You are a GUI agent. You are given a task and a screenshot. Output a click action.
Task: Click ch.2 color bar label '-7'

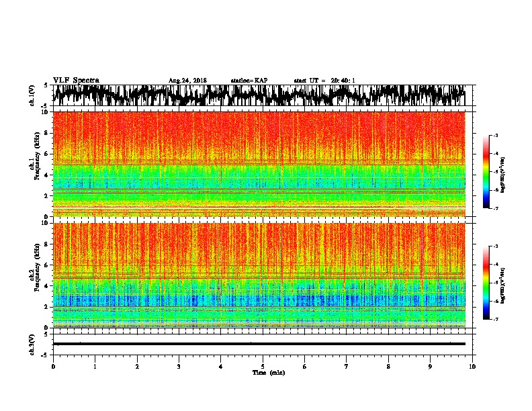496,320
